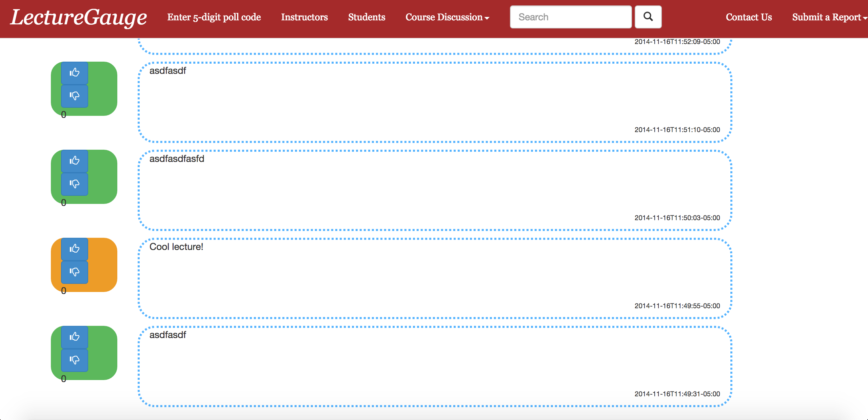
Task: Select the 'Cool lecture!' comment text
Action: pyautogui.click(x=176, y=247)
